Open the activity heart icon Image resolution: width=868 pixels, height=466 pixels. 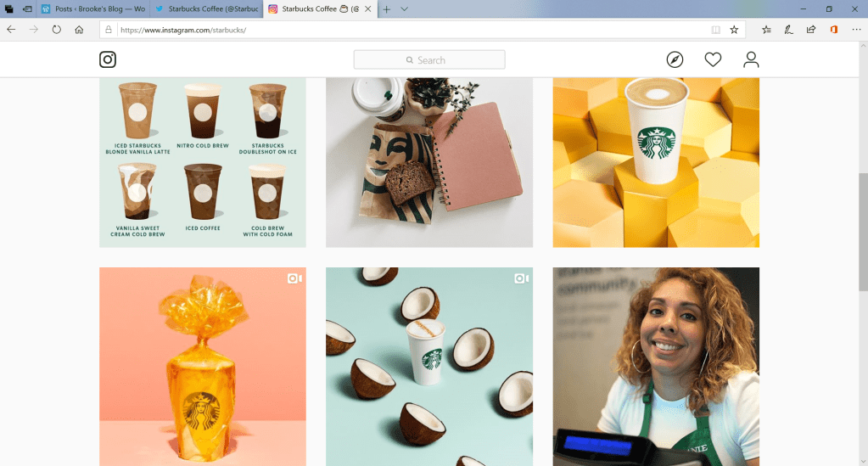coord(713,59)
